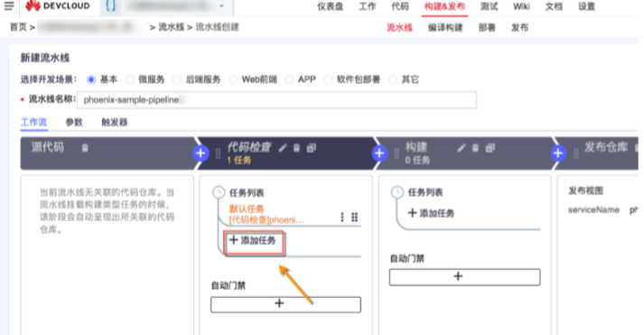Select the 后端服务 scenario radio button
This screenshot has height=335, width=644.
tap(177, 79)
